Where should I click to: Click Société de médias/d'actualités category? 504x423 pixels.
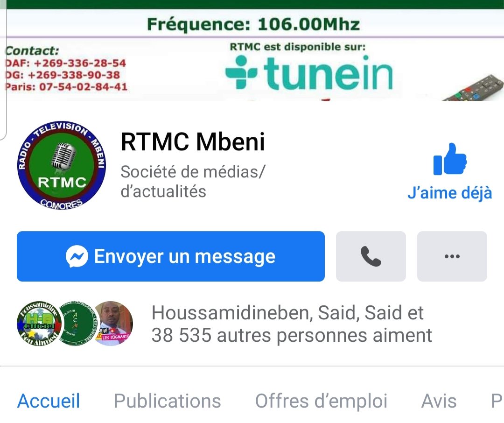click(193, 182)
